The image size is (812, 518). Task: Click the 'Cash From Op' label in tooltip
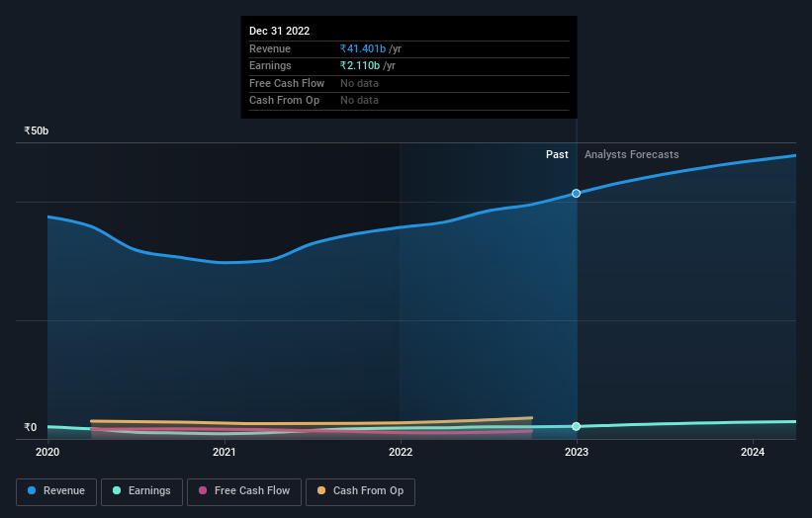pyautogui.click(x=284, y=101)
